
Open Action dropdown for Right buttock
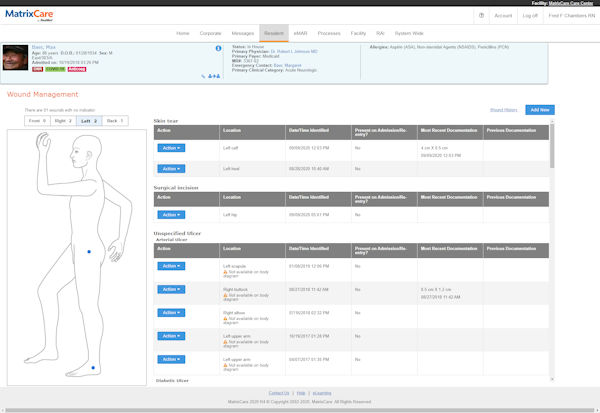(171, 289)
